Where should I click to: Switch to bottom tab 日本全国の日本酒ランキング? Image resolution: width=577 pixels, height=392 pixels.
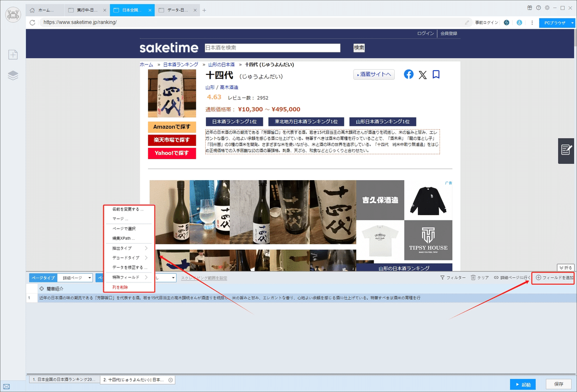pos(64,380)
